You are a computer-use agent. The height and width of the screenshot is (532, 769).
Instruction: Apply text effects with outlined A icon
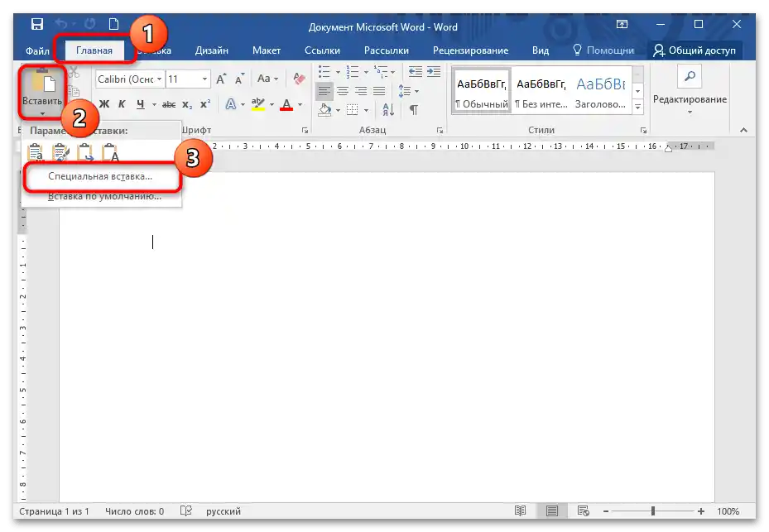[x=230, y=104]
